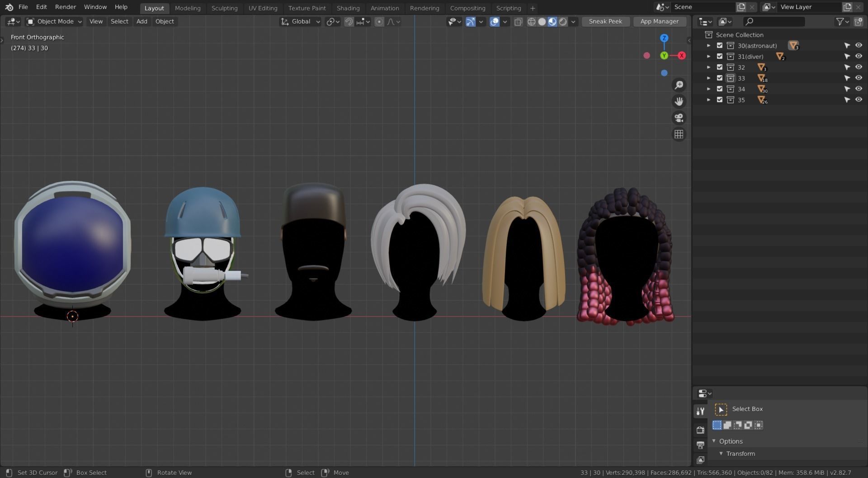The width and height of the screenshot is (868, 478).
Task: Click the Sneak Peek button
Action: pos(605,22)
